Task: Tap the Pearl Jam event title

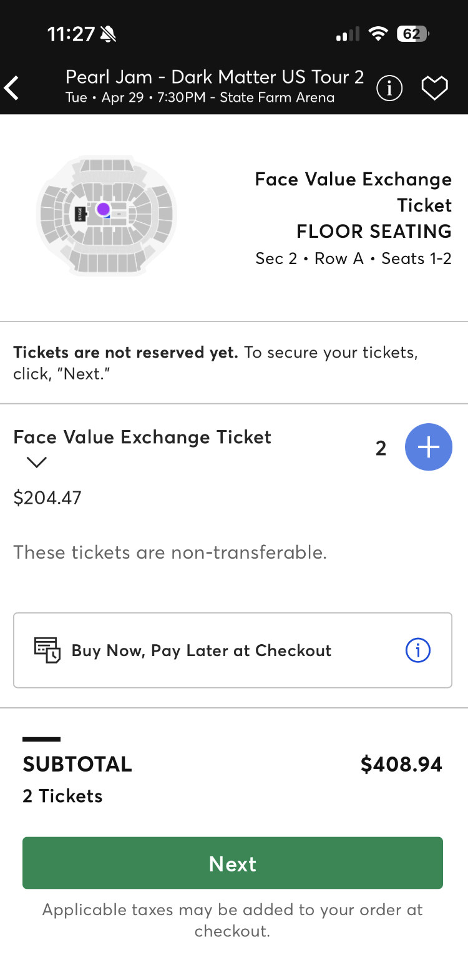Action: click(214, 77)
